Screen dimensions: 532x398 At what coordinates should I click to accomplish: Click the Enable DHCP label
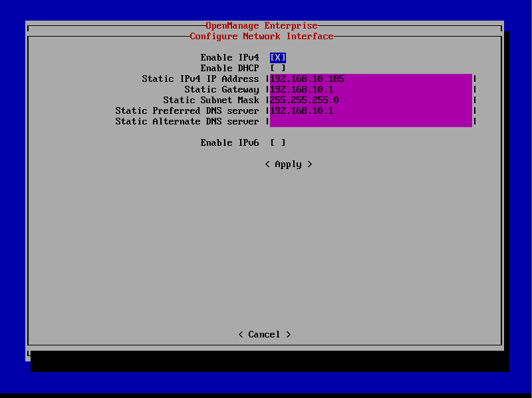(229, 68)
